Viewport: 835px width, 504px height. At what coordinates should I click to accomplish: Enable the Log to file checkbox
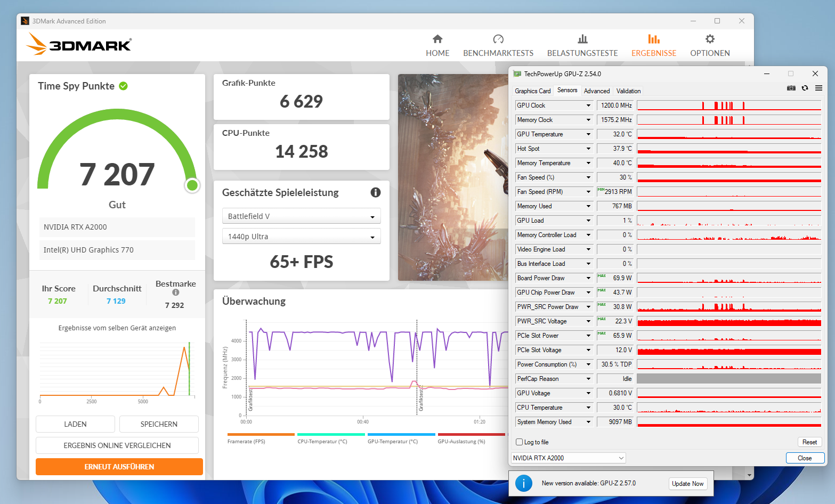pyautogui.click(x=520, y=442)
